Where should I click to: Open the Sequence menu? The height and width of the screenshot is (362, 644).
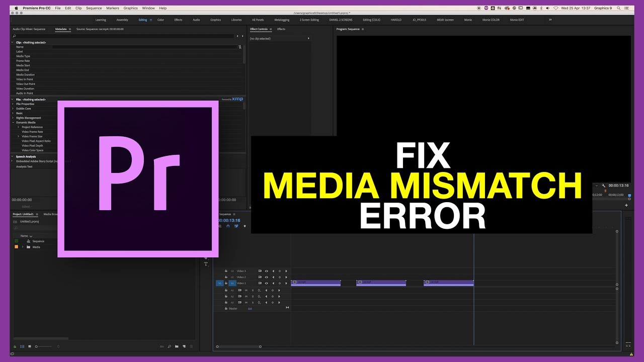click(x=94, y=8)
